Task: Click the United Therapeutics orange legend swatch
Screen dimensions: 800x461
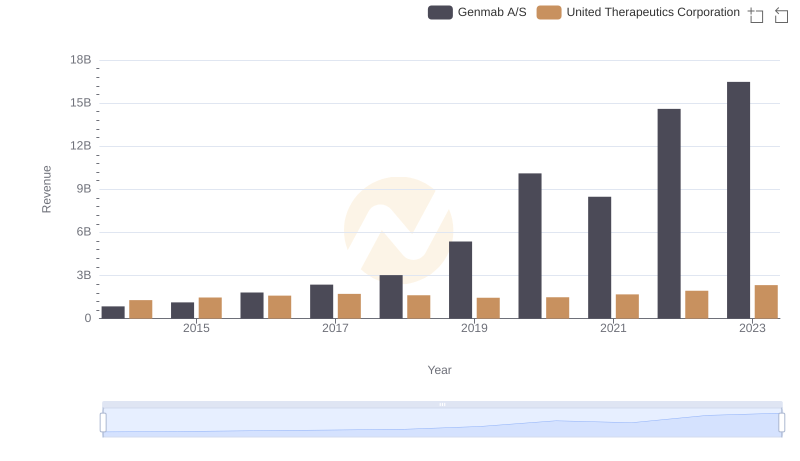Action: click(x=549, y=12)
